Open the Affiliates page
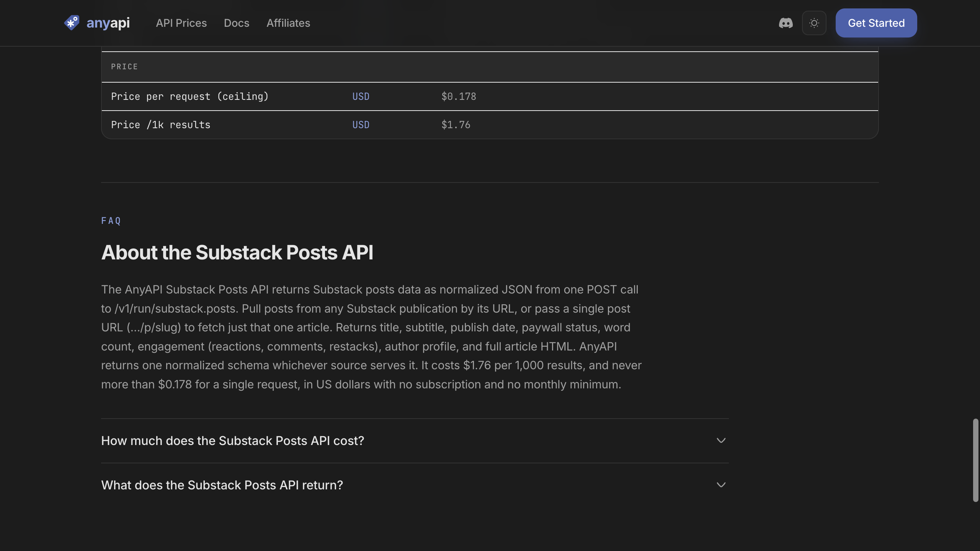This screenshot has width=980, height=551. [288, 23]
